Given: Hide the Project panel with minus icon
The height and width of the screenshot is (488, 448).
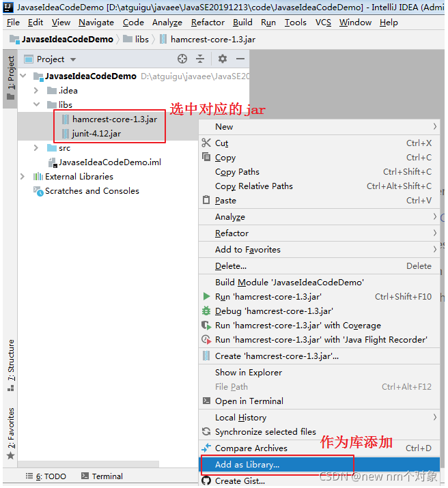Looking at the screenshot, I should tap(240, 59).
